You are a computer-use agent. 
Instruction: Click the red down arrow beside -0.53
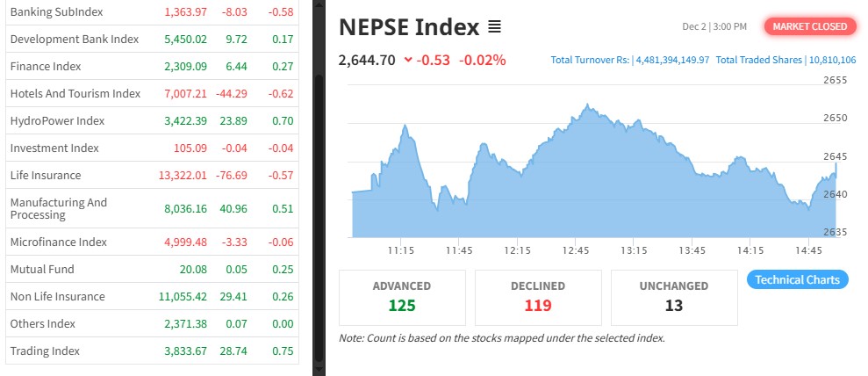coord(408,60)
